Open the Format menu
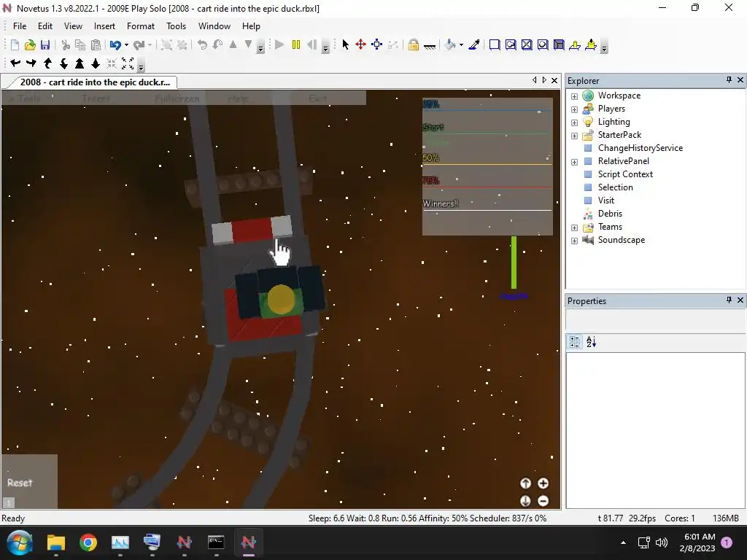 [141, 26]
